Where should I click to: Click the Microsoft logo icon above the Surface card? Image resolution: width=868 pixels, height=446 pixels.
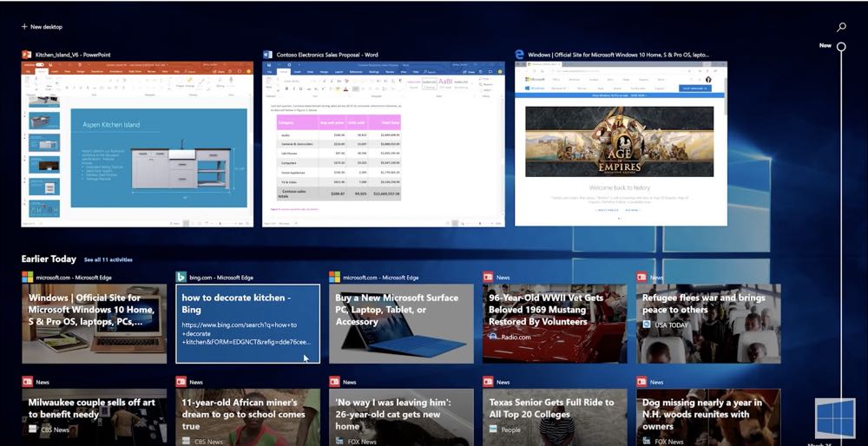coord(334,277)
